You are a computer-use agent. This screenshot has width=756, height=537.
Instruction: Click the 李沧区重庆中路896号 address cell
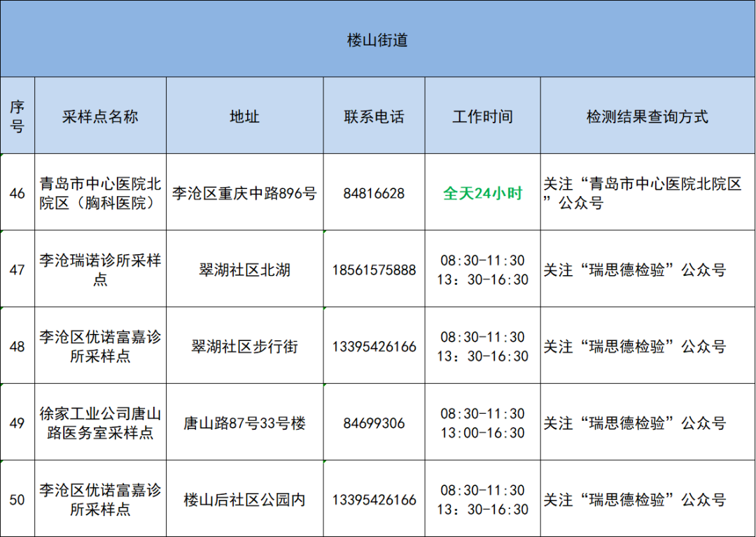(x=244, y=193)
